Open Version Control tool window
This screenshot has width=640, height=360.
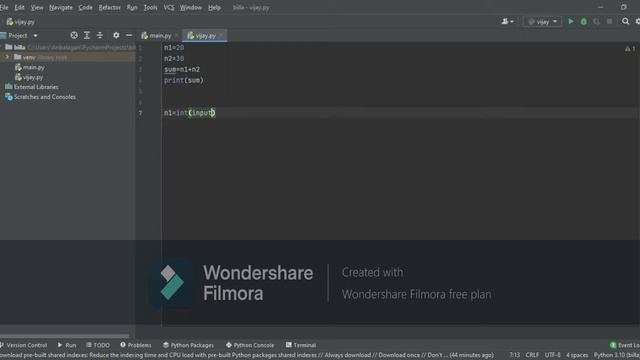click(x=24, y=345)
